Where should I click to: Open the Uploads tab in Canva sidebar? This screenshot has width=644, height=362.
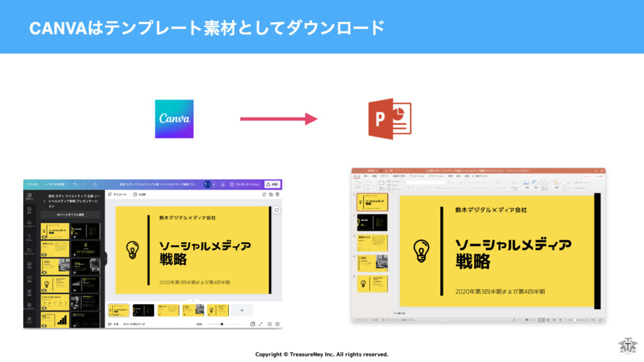(x=30, y=224)
